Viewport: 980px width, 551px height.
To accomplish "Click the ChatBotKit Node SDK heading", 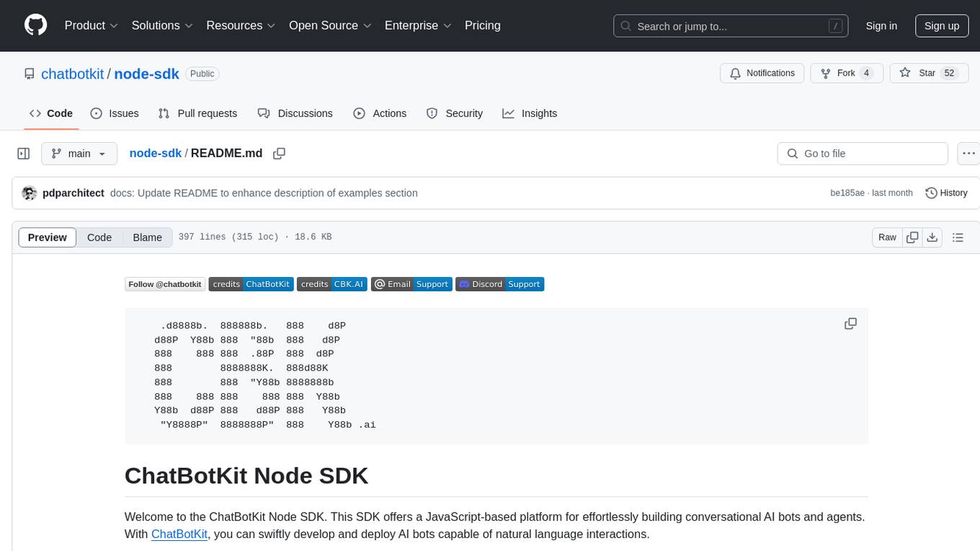I will pyautogui.click(x=246, y=476).
